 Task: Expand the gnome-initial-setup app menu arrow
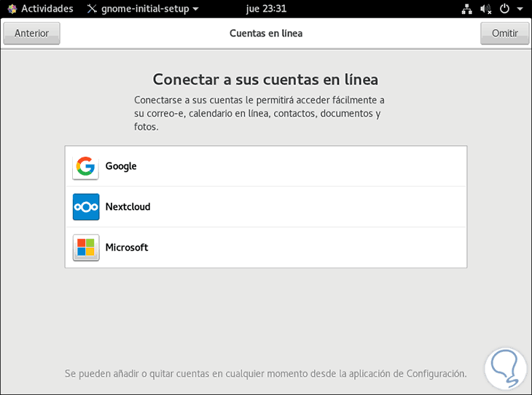[x=195, y=9]
